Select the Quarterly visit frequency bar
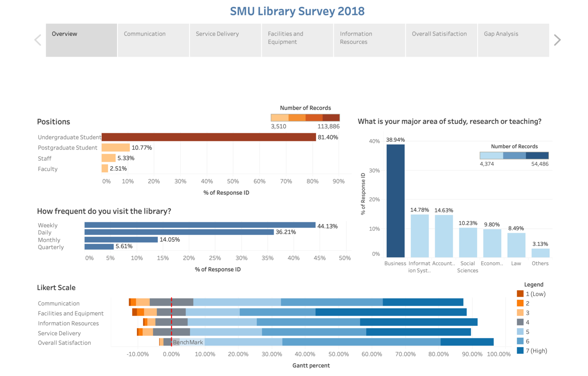 coord(99,247)
